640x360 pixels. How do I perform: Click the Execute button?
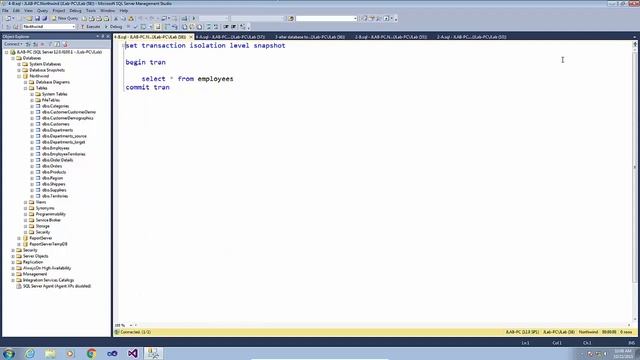[x=90, y=27]
